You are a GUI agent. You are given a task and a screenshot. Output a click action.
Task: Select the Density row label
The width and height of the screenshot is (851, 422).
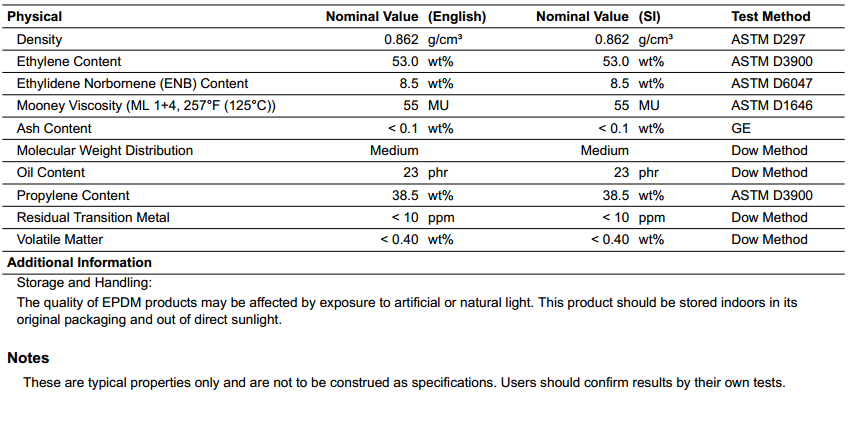tap(39, 39)
